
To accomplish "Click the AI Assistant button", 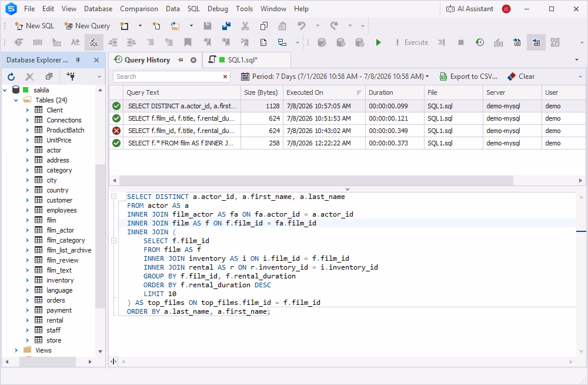I will (x=469, y=9).
